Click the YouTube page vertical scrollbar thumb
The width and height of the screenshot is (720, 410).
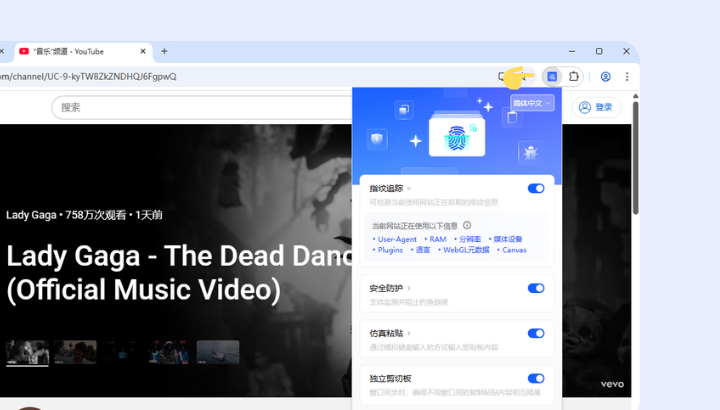click(636, 157)
